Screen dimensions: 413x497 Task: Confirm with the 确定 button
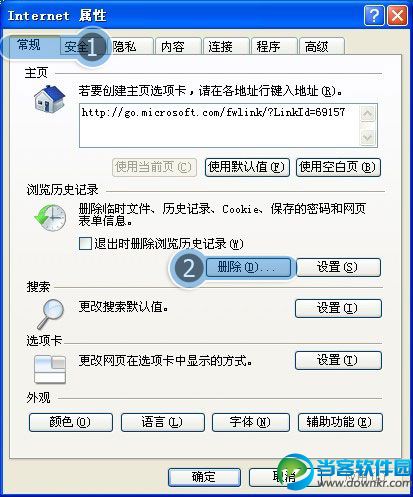point(204,477)
